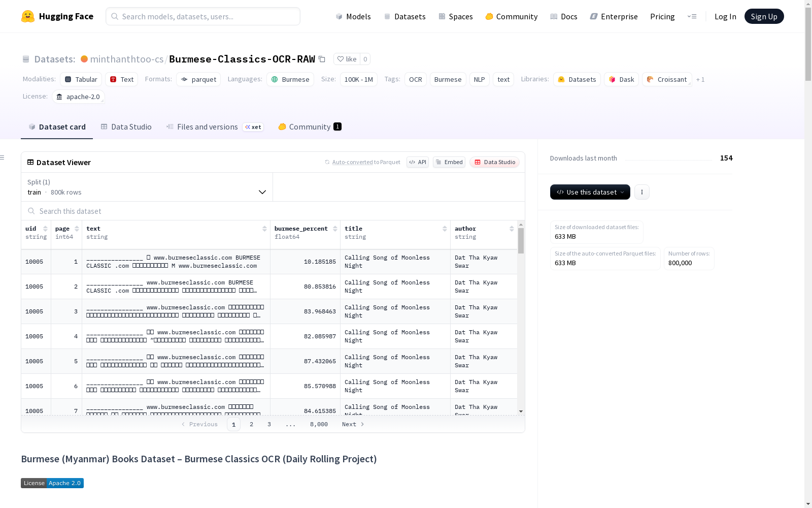Screen dimensions: 812x508
Task: Open the Community tab with 1 discussion
Action: click(310, 127)
